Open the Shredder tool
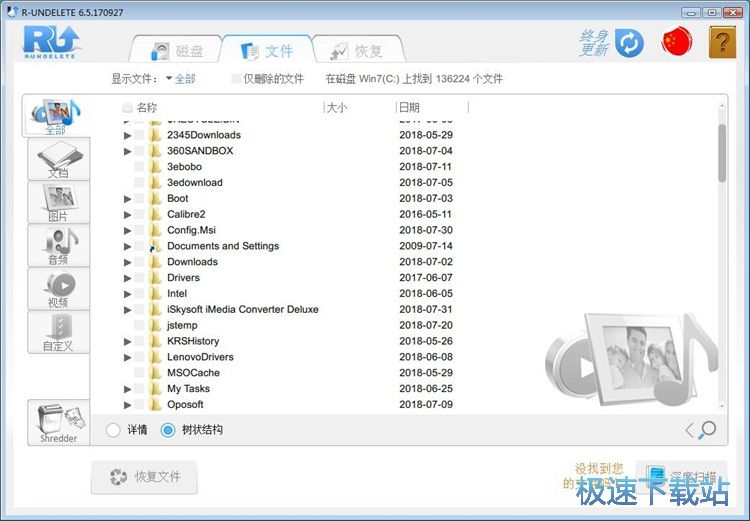Viewport: 750px width, 521px height. (x=58, y=423)
